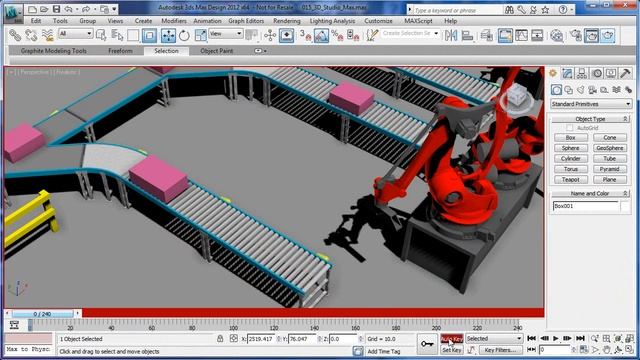Toggle the AutoGrid checkbox
This screenshot has width=640, height=360.
[569, 128]
